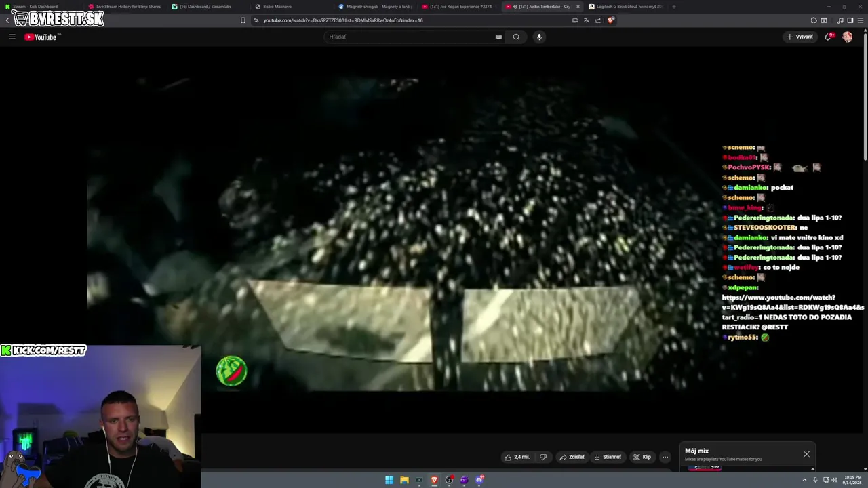Switch to the Joe Rogan Experience tab
Screen dimensions: 868x488
457,7
